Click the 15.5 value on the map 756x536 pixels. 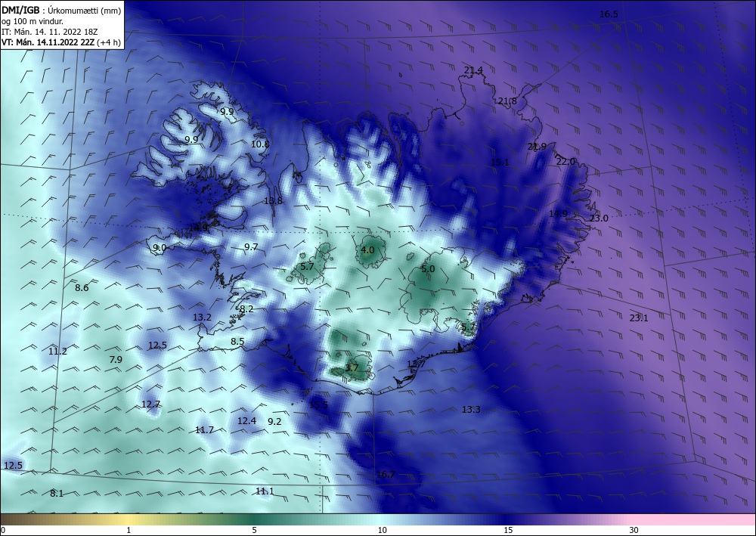[318, 405]
